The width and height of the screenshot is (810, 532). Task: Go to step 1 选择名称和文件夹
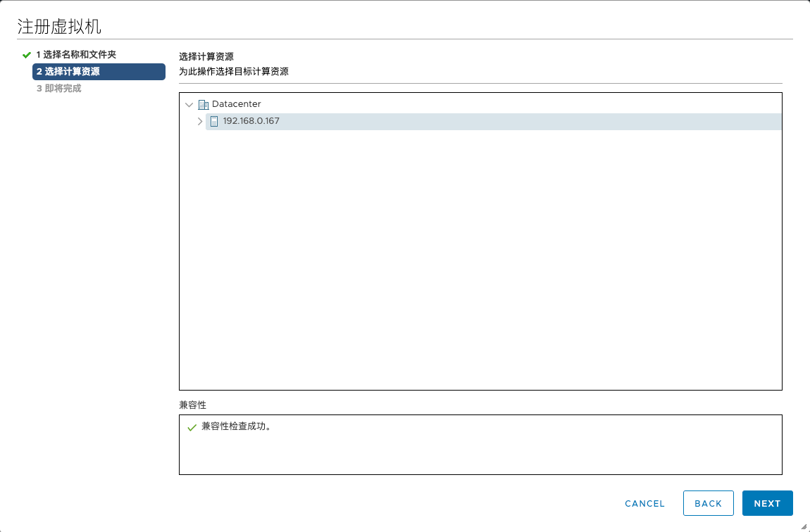click(x=76, y=54)
